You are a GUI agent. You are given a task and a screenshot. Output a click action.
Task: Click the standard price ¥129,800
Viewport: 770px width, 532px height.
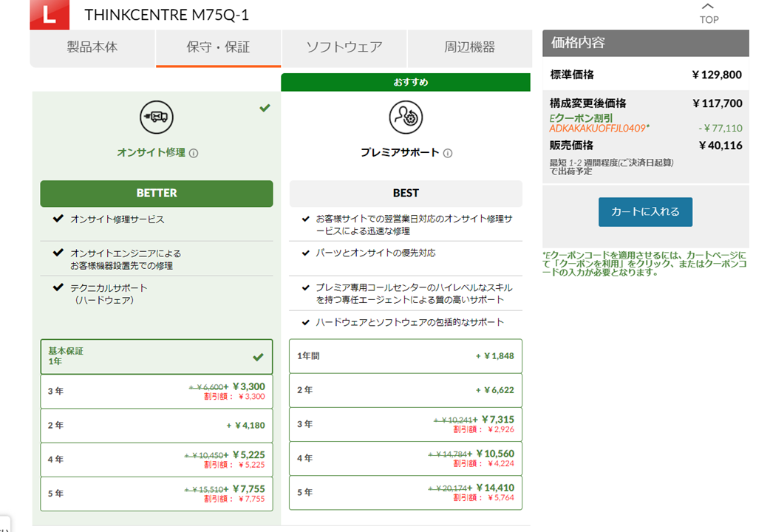tap(717, 75)
